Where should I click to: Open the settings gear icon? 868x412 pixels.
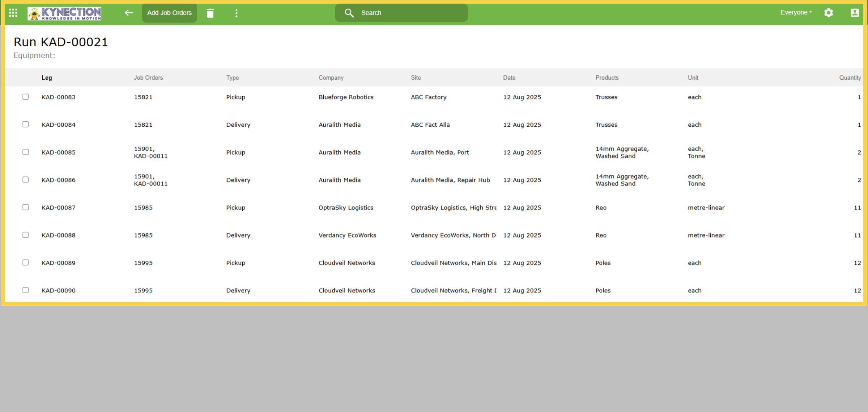[829, 13]
